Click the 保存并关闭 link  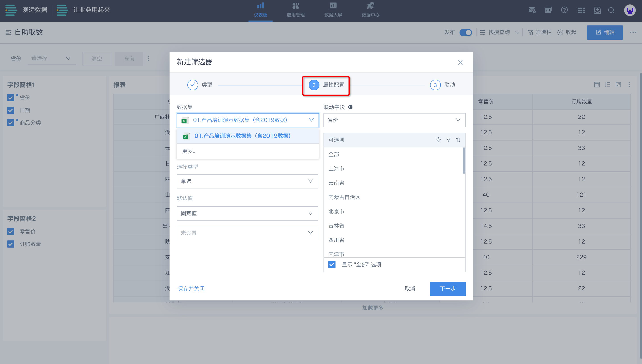pyautogui.click(x=191, y=288)
